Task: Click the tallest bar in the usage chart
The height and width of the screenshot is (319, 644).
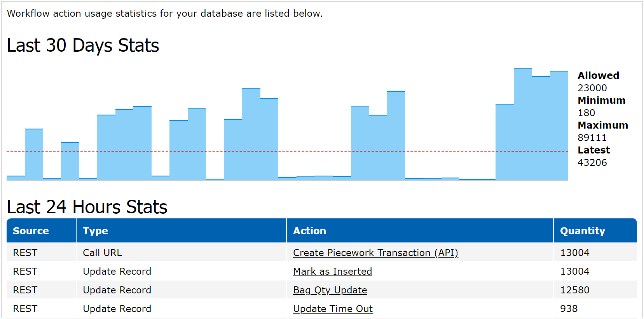Action: tap(523, 124)
